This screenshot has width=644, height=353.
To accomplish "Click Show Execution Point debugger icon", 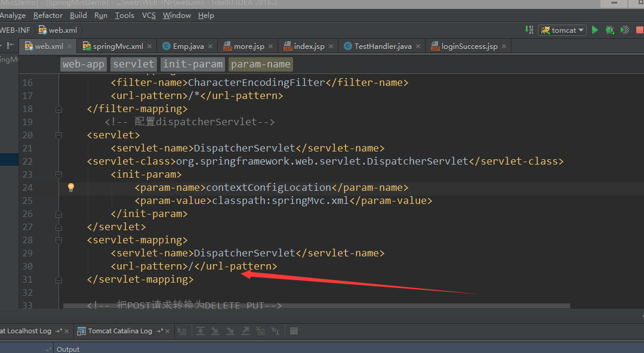I will point(183,332).
